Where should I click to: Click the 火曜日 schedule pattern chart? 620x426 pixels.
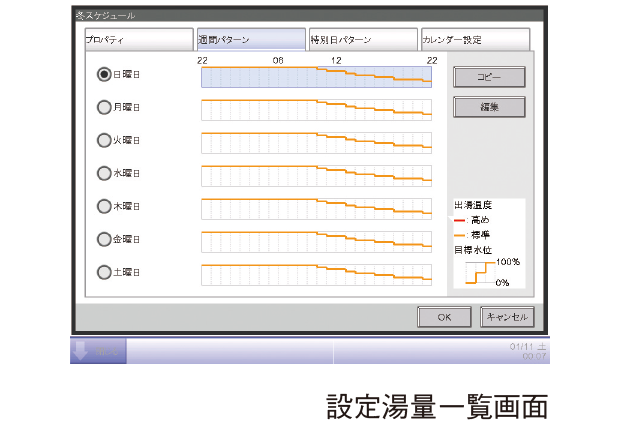click(316, 143)
